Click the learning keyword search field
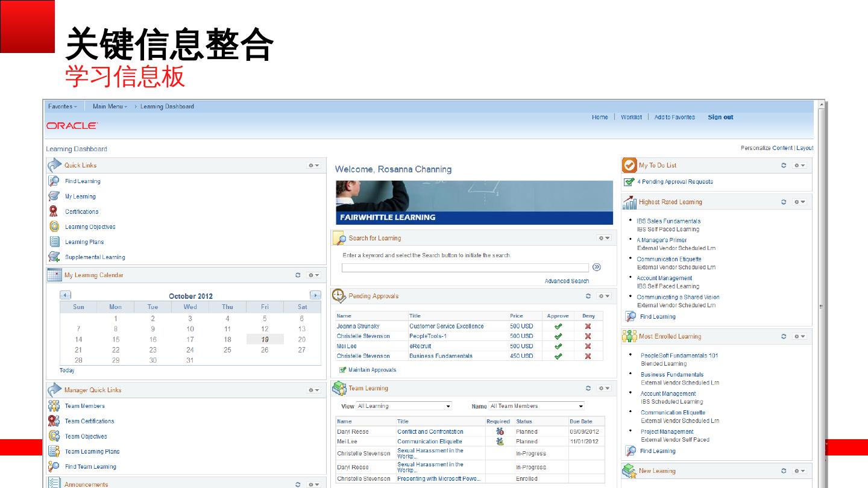868x488 pixels. [465, 267]
